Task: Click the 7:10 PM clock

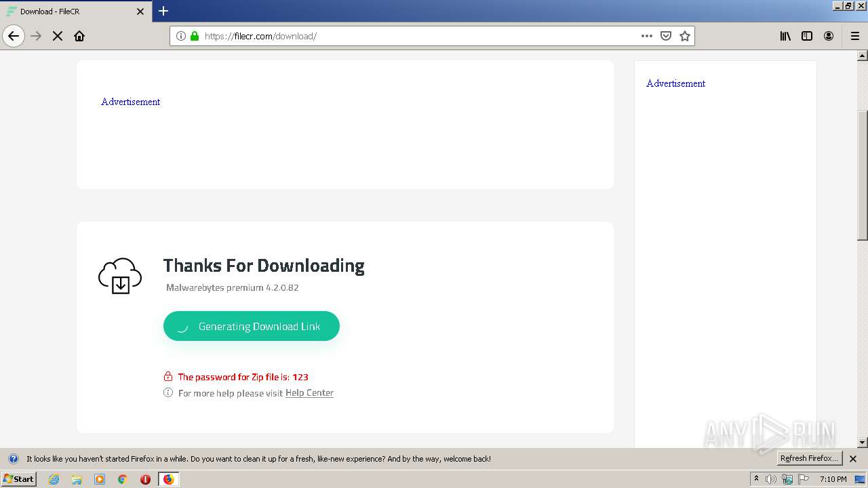Action: (833, 479)
